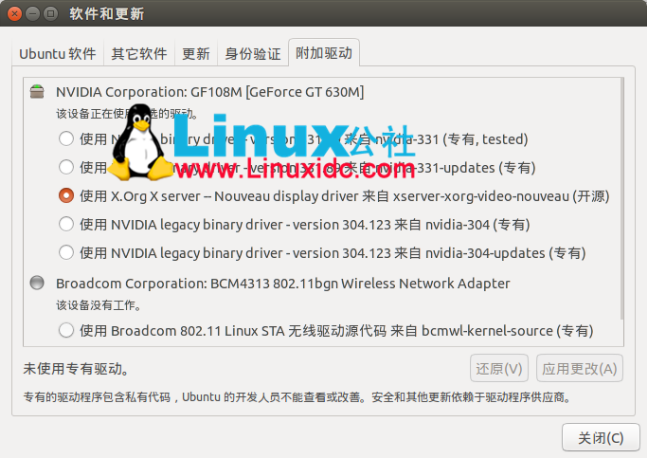
Task: Go to the 更新 tab
Action: [x=196, y=53]
